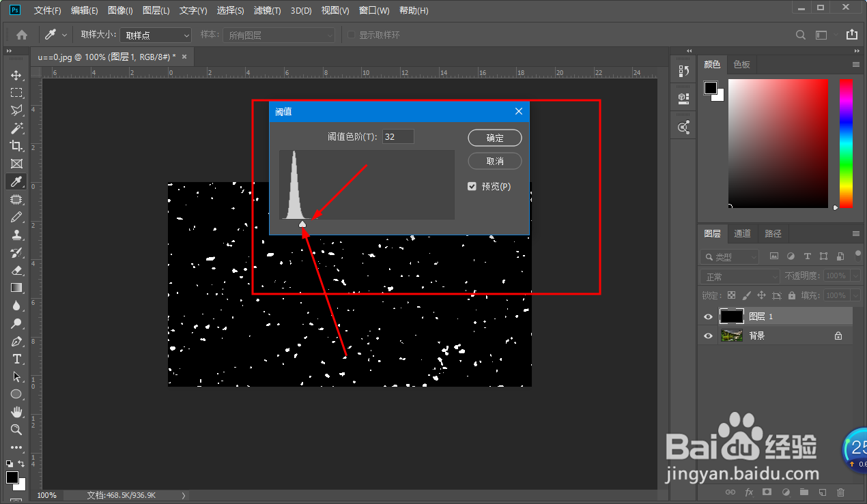Switch to the 色板 tab
867x504 pixels.
point(741,64)
